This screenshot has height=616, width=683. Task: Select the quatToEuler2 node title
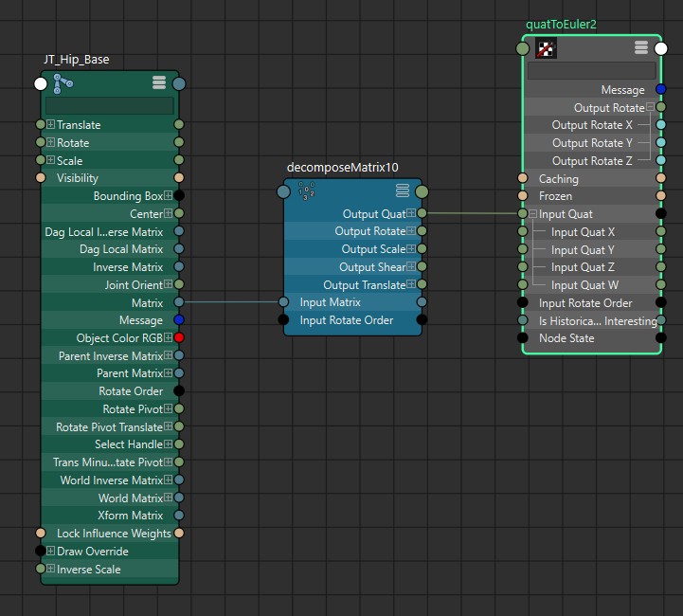pos(561,25)
